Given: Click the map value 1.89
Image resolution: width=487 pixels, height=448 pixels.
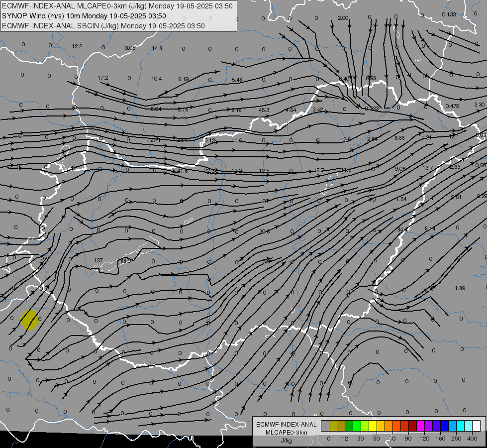Looking at the screenshot, I should pos(460,288).
